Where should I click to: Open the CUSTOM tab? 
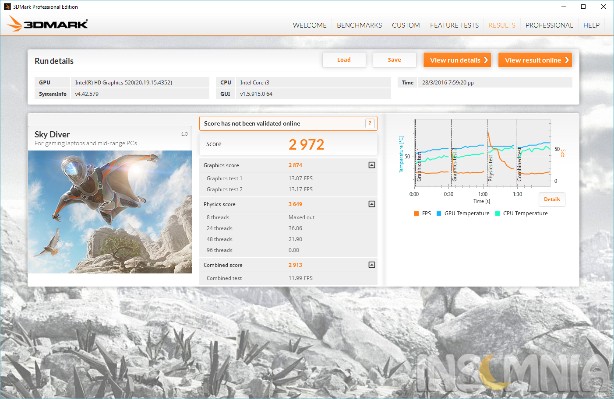tap(406, 25)
